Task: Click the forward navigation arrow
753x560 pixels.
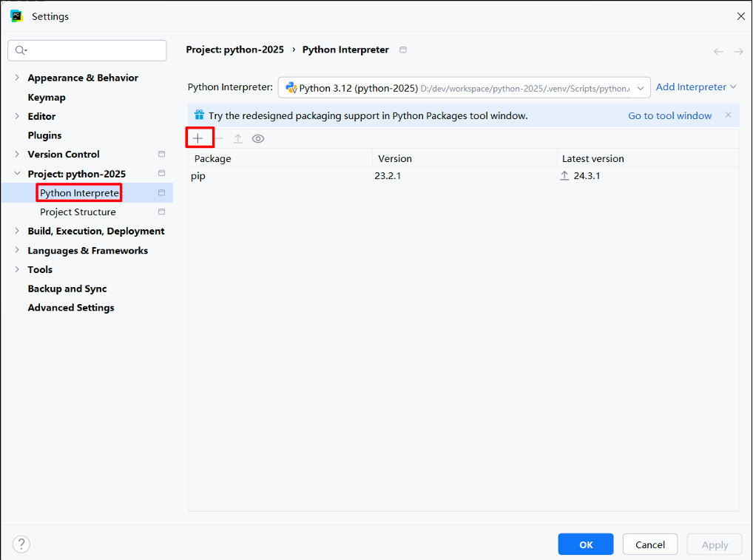Action: [737, 51]
